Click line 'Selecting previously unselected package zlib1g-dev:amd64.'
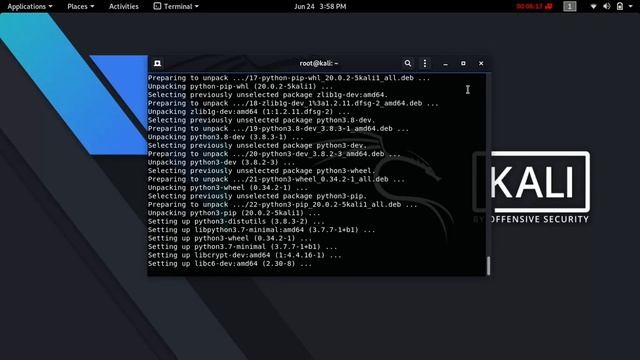The image size is (640, 360). 268,95
